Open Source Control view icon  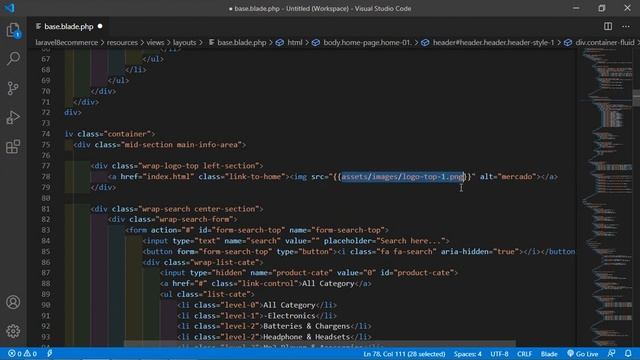[13, 88]
